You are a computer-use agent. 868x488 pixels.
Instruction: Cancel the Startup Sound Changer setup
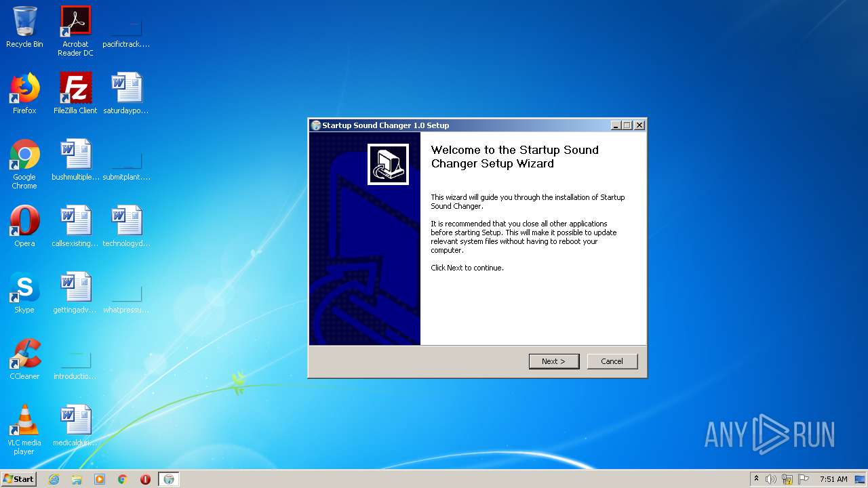tap(612, 361)
